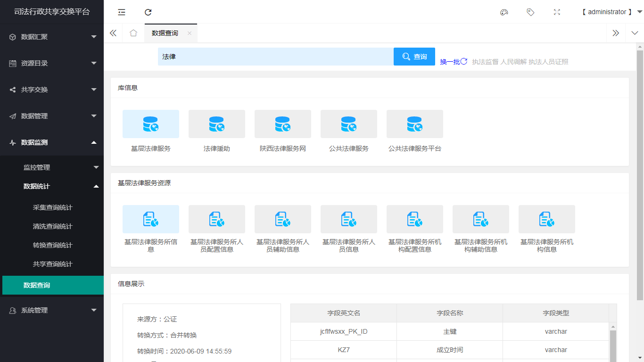Screen dimensions: 644x362
Task: Click the 司法行政共享交换平台 title
Action: tap(52, 12)
